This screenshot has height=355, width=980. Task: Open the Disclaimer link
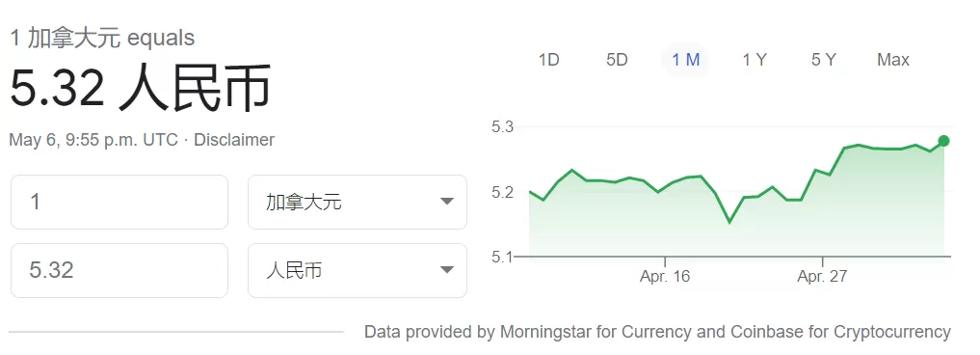point(234,140)
